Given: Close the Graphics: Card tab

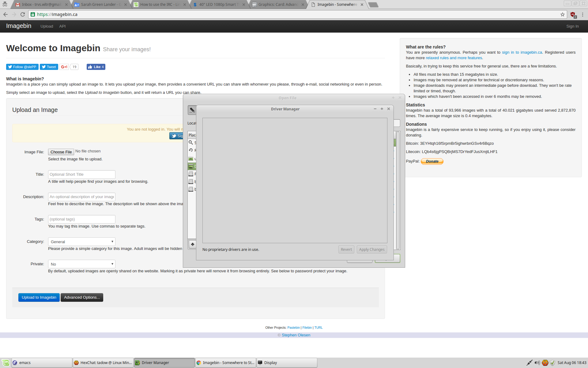Looking at the screenshot, I should click(303, 5).
